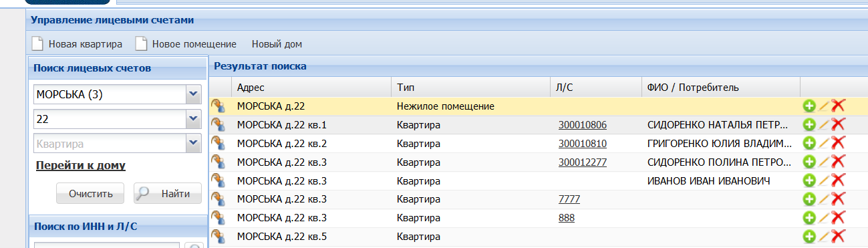Click the Очистить button
The image size is (868, 248).
pyautogui.click(x=90, y=194)
